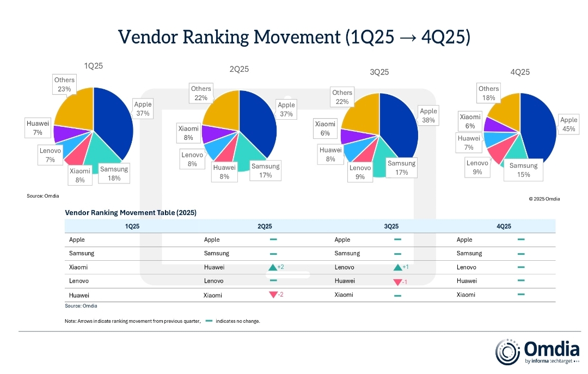Click the Vendor Ranking Movement Table (2025) heading
The height and width of the screenshot is (374, 588).
tap(131, 212)
